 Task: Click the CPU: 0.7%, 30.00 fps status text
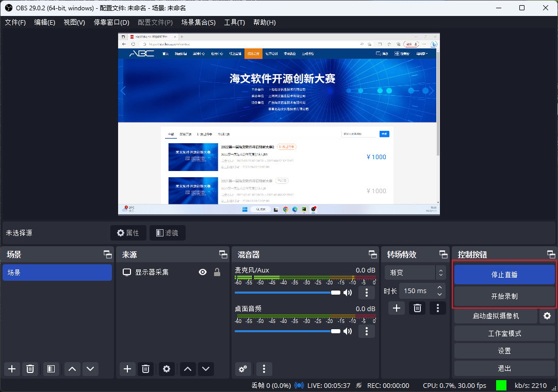(454, 386)
